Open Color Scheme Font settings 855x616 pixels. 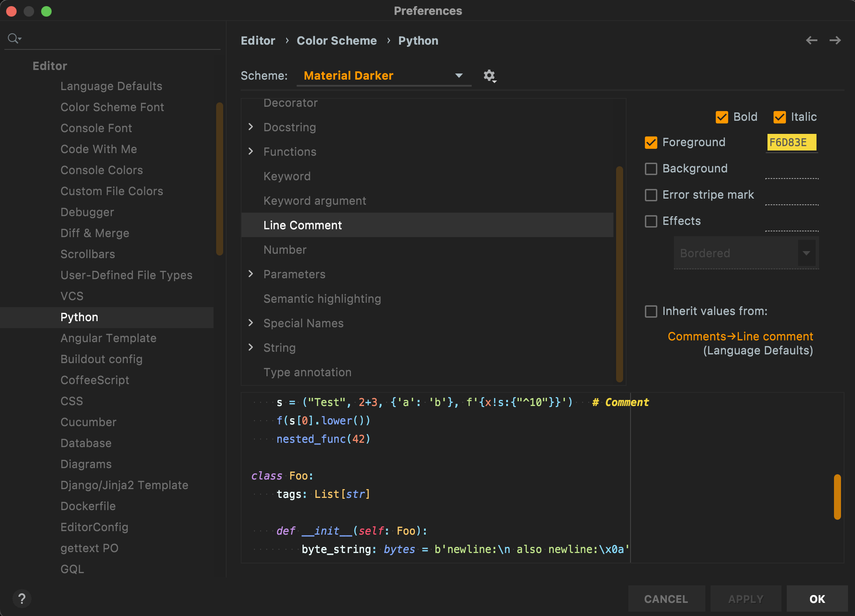pyautogui.click(x=112, y=107)
